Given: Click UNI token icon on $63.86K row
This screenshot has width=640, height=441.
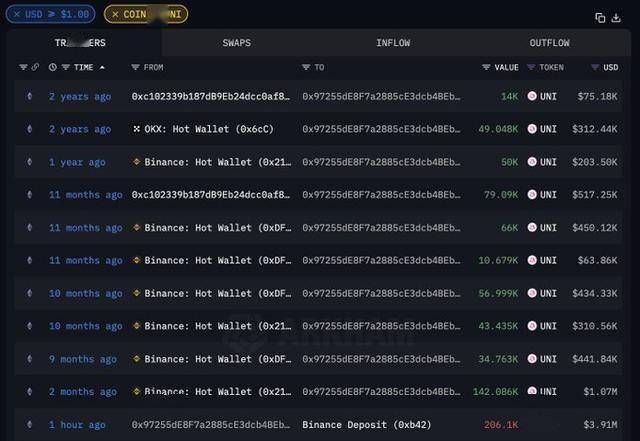Looking at the screenshot, I should (532, 260).
